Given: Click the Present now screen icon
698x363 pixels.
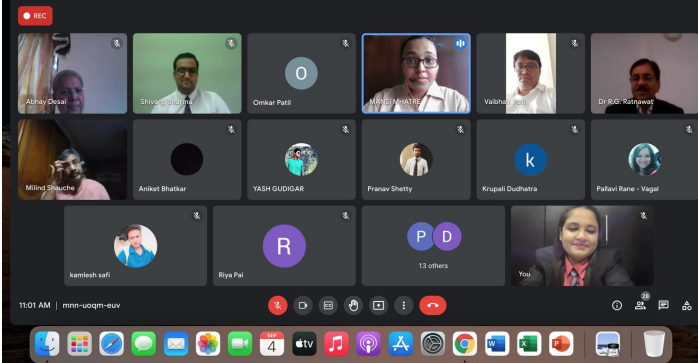Looking at the screenshot, I should tap(378, 306).
